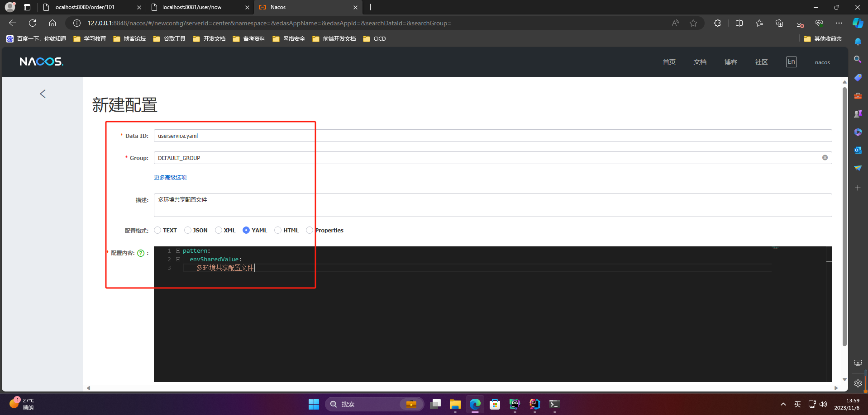Collapse the pattern block in code editor
868x415 pixels.
click(x=178, y=250)
